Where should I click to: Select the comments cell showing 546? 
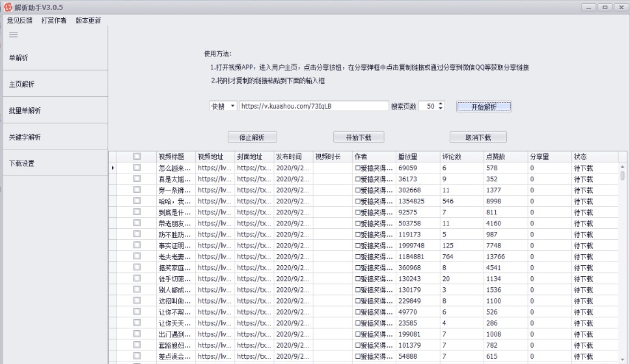click(x=462, y=201)
